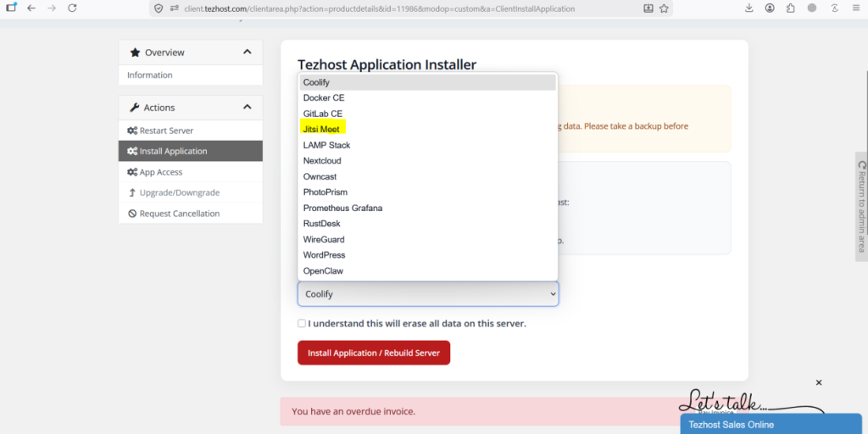Open the tab overview icon
This screenshot has width=868, height=434.
pyautogui.click(x=11, y=8)
